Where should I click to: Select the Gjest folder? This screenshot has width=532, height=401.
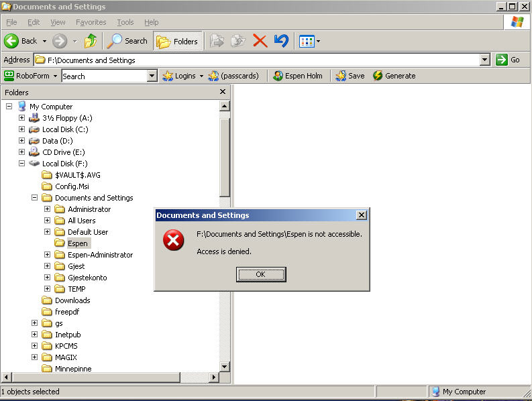pos(70,266)
